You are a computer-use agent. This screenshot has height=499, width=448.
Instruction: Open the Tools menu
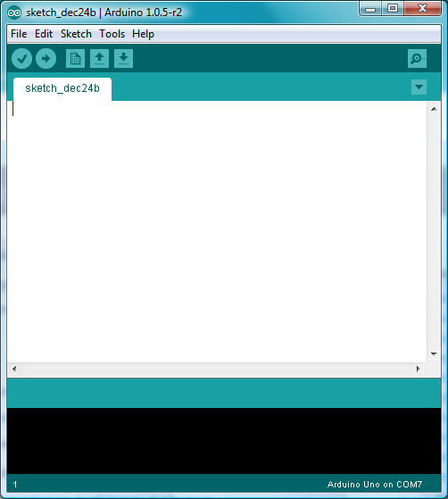tap(112, 34)
